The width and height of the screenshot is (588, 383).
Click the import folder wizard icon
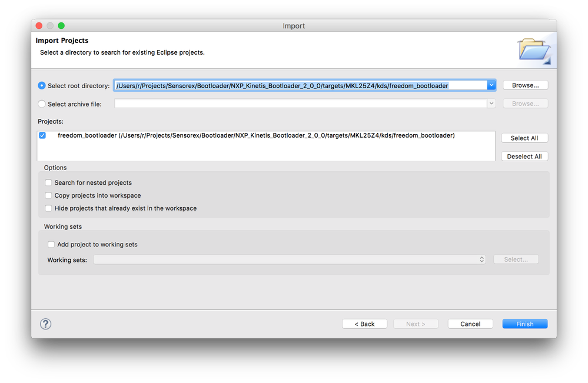click(534, 51)
